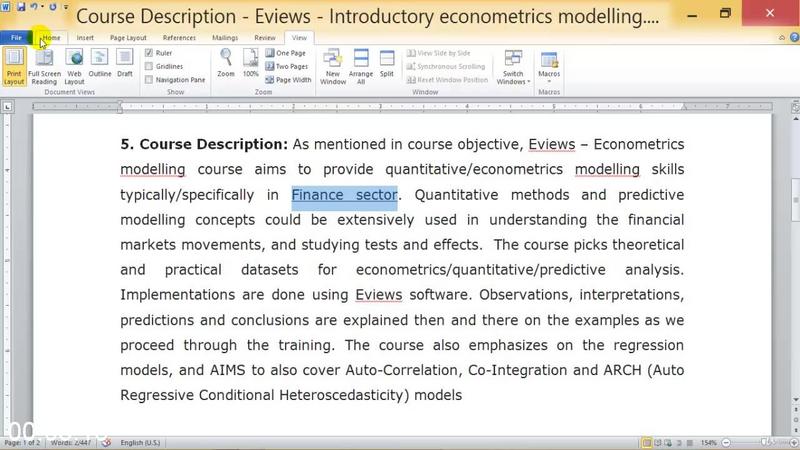This screenshot has height=450, width=800.
Task: Click the Redo icon in title bar
Action: click(53, 7)
